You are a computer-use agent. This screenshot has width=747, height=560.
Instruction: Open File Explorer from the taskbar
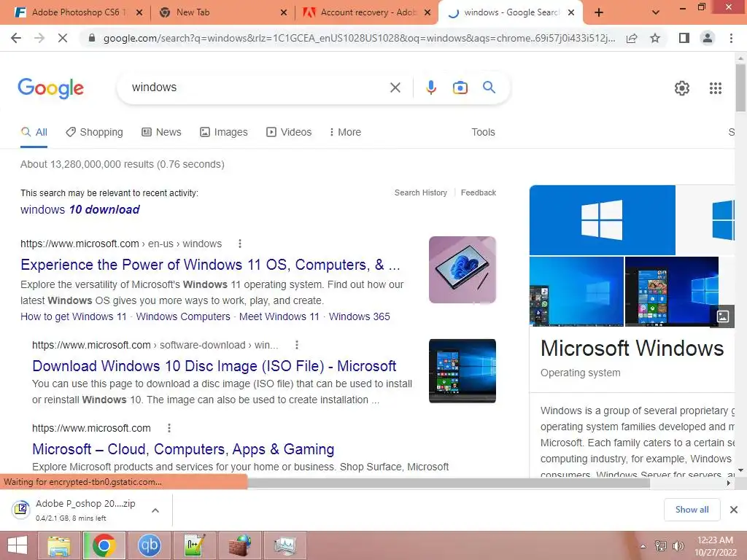(60, 545)
